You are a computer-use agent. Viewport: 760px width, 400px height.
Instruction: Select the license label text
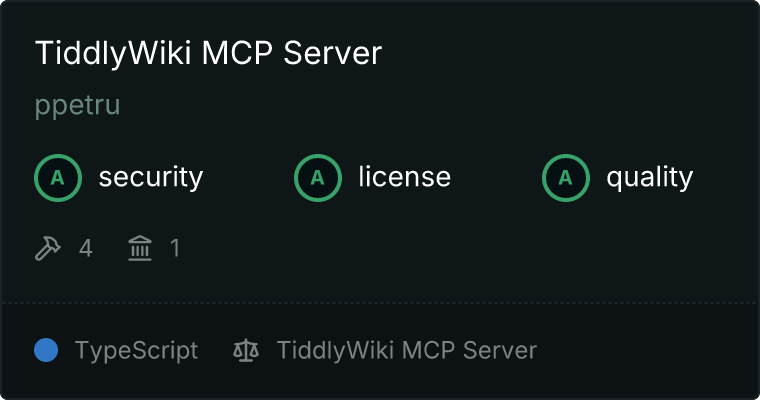(405, 177)
